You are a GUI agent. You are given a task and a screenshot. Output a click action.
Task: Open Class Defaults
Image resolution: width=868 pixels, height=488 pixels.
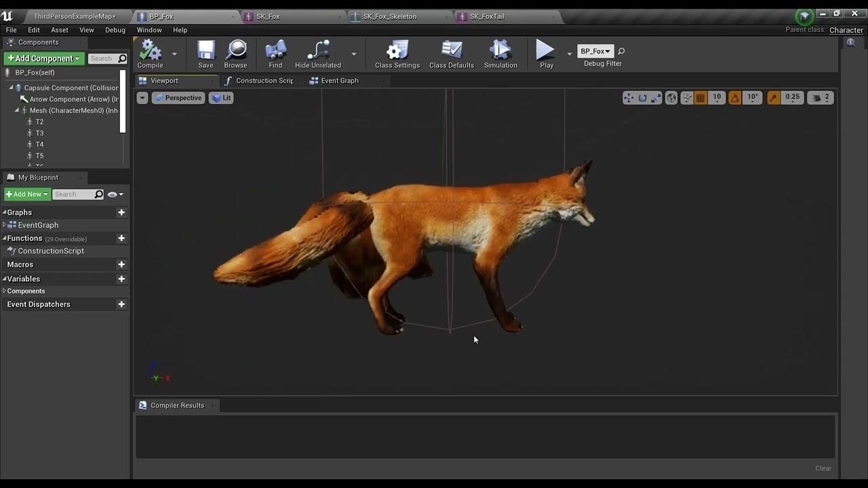(x=452, y=54)
